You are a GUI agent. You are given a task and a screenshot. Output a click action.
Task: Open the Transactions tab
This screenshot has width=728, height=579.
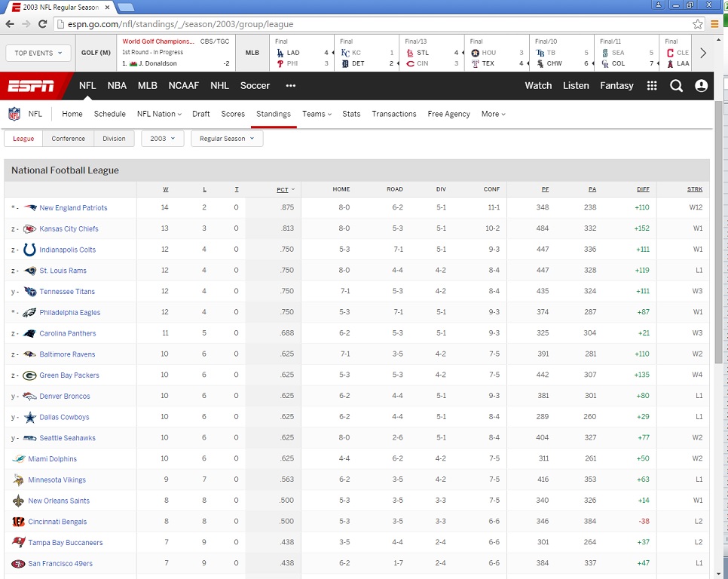[x=393, y=114]
